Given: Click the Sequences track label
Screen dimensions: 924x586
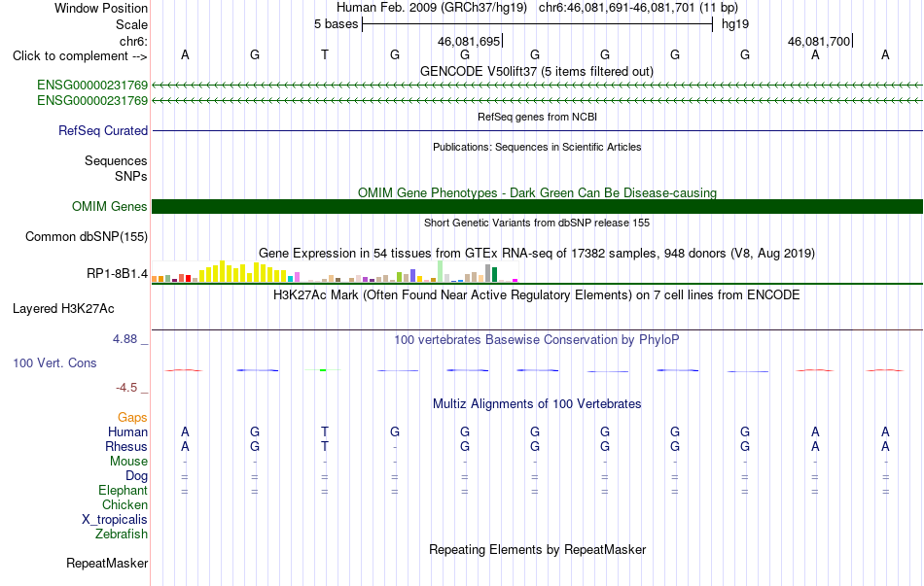Looking at the screenshot, I should click(116, 160).
